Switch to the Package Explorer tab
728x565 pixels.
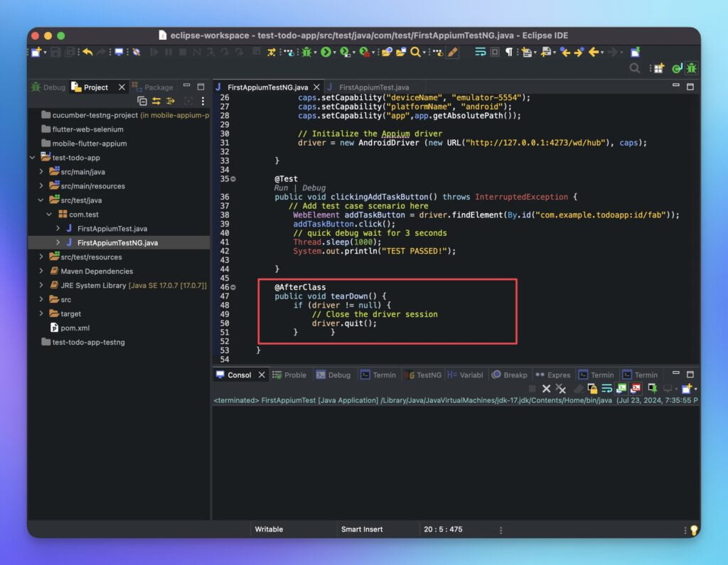click(152, 87)
